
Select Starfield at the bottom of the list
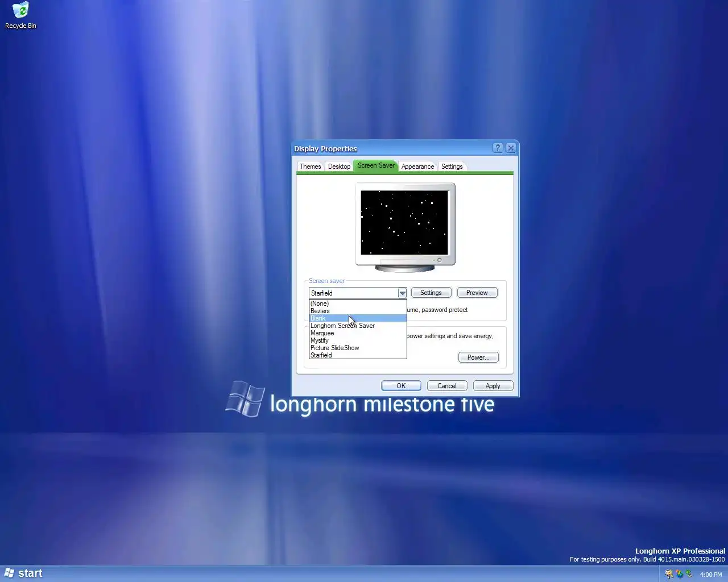(x=358, y=355)
